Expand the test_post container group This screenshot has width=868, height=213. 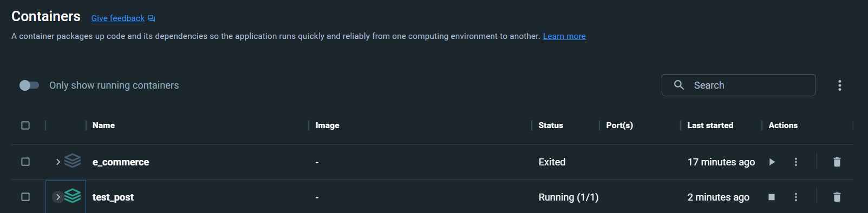click(x=58, y=197)
